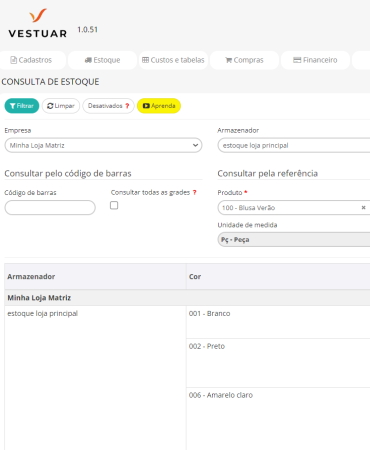Clear the selected product with the x icon
Image resolution: width=370 pixels, height=450 pixels.
tap(363, 208)
